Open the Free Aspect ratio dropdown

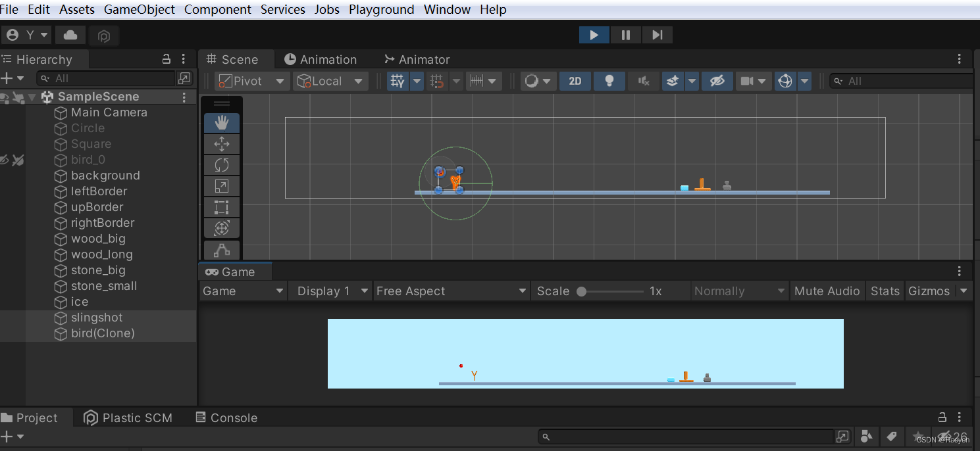tap(451, 291)
